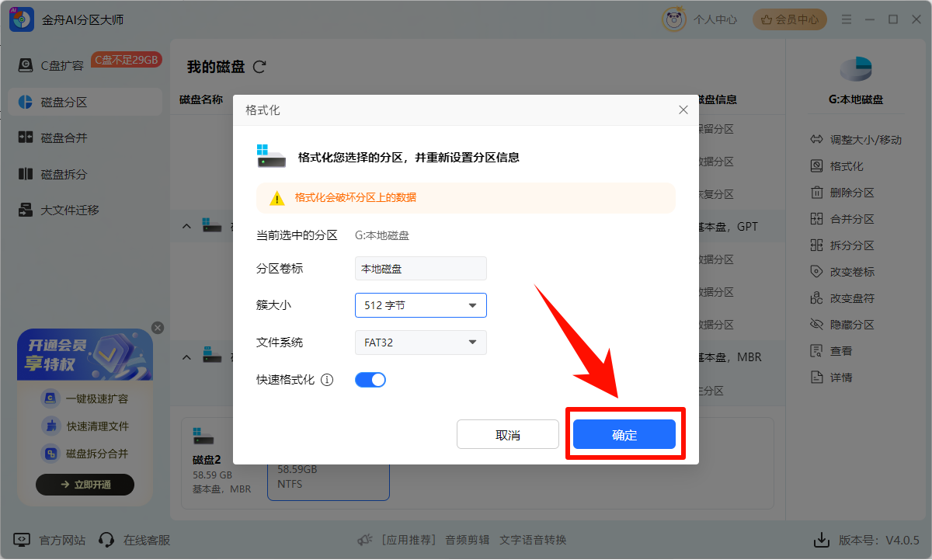Click the info icon next to 快速格式化
This screenshot has width=932, height=560.
point(327,380)
